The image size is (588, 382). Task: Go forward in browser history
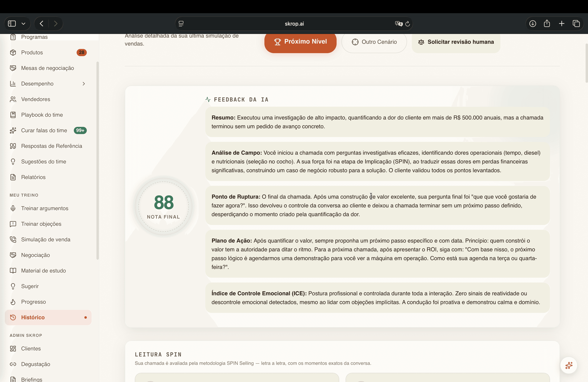tap(56, 23)
